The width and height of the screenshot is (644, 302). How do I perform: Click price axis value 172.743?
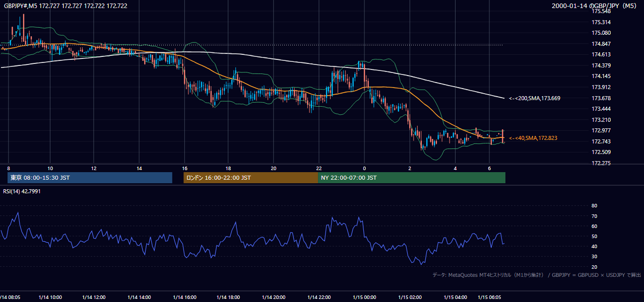pyautogui.click(x=601, y=141)
